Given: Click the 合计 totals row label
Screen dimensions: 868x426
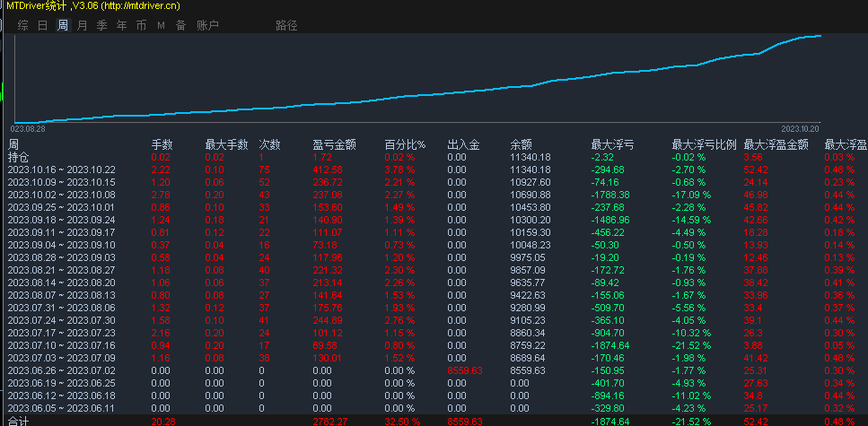Looking at the screenshot, I should [18, 421].
